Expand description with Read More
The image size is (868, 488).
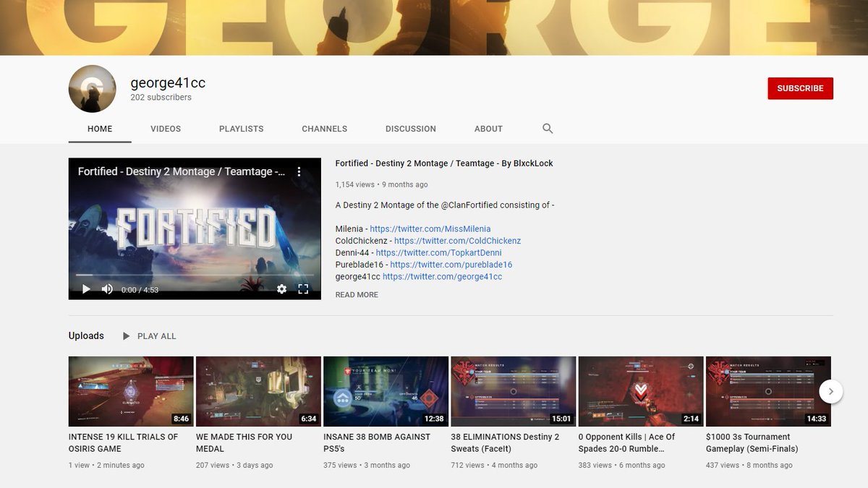357,295
